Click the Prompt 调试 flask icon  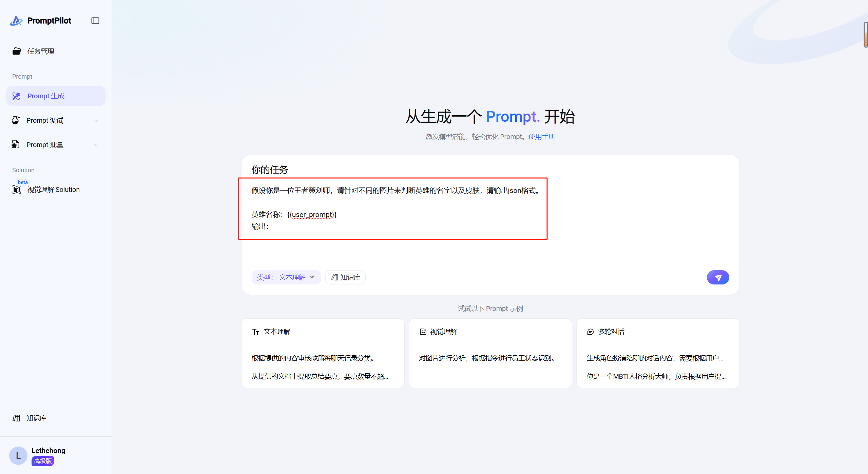click(x=16, y=120)
